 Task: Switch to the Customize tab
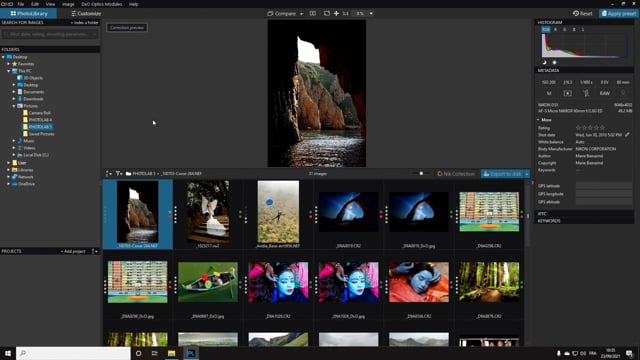pyautogui.click(x=86, y=13)
